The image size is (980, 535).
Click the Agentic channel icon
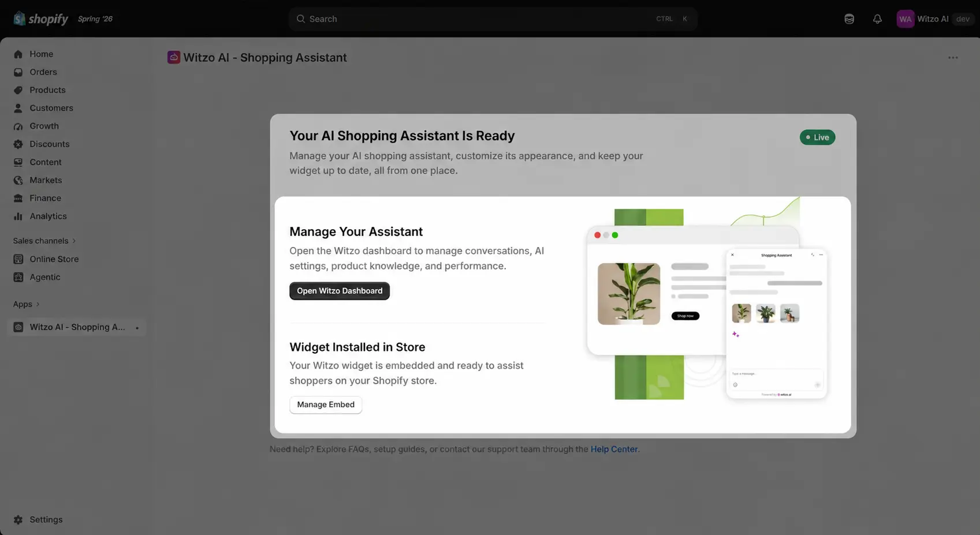click(18, 277)
